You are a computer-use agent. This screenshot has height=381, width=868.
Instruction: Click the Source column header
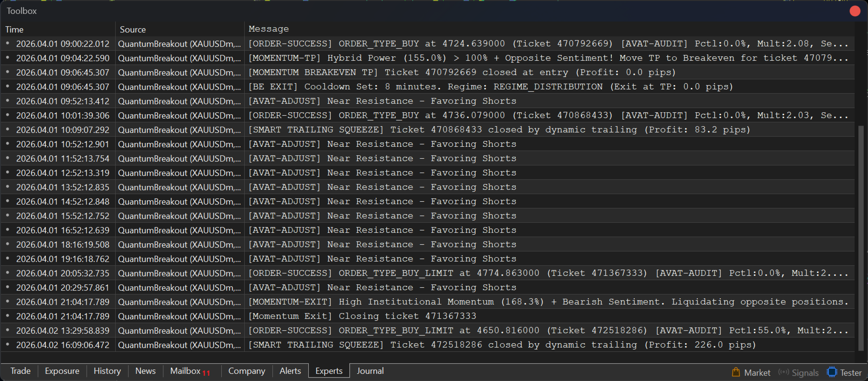click(x=133, y=30)
